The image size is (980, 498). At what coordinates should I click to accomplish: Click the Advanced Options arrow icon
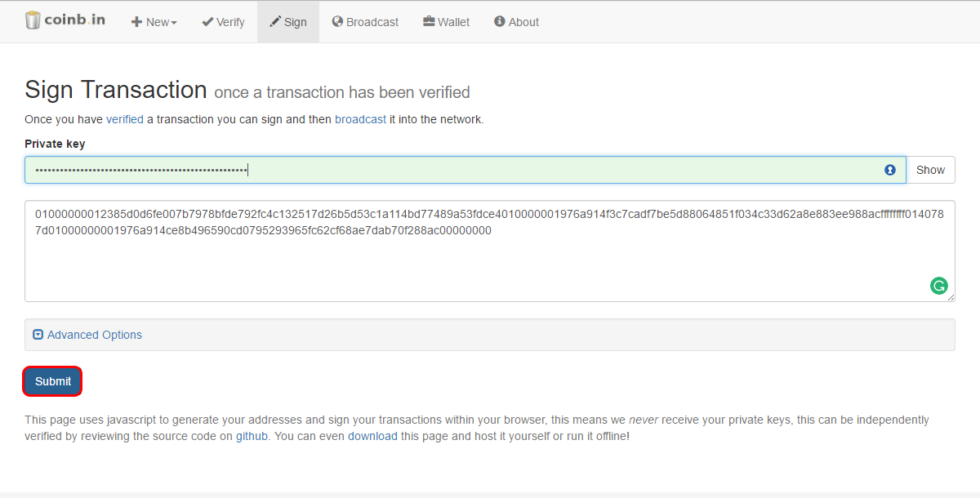coord(38,335)
